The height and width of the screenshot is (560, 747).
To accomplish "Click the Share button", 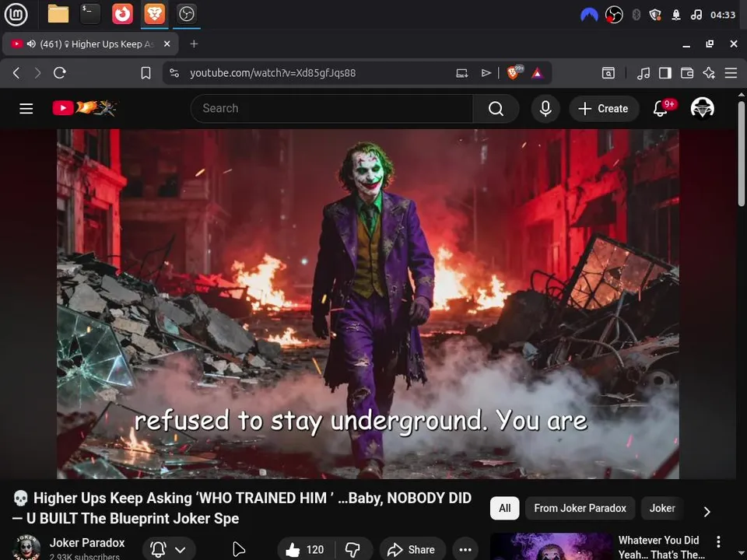I will coord(412,549).
